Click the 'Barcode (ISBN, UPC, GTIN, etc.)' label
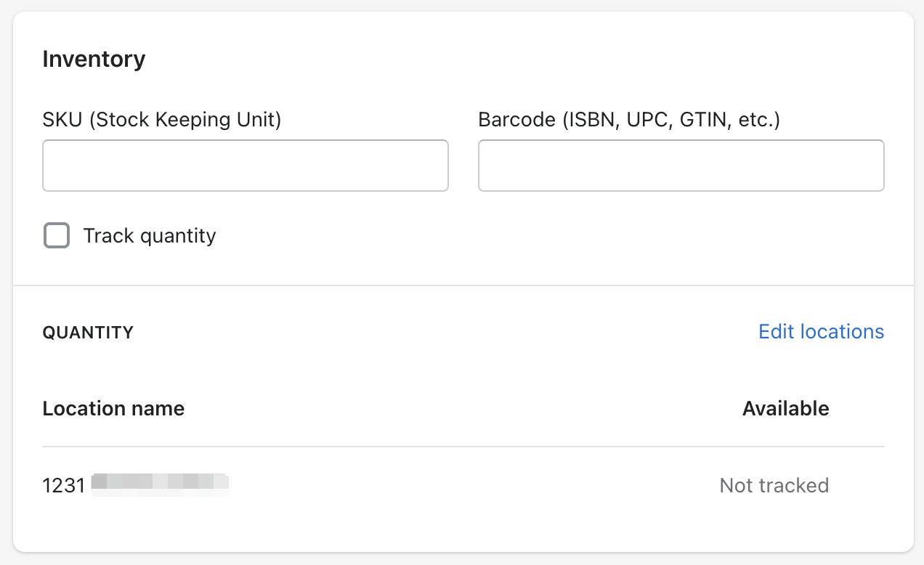 click(628, 119)
